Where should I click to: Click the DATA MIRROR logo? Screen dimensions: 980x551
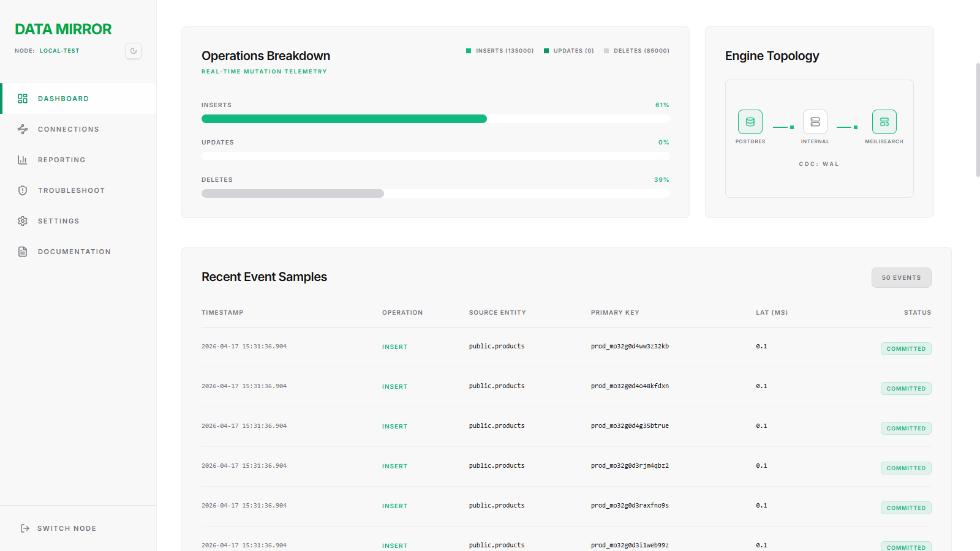63,29
